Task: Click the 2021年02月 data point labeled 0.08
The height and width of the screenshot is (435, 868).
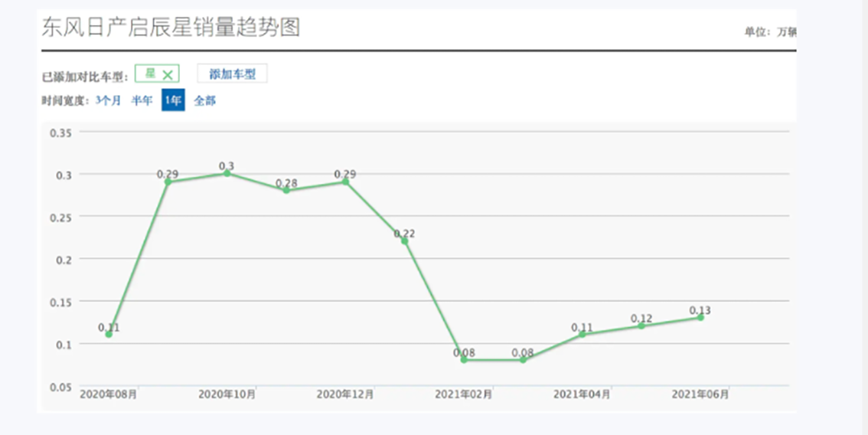Action: click(464, 360)
